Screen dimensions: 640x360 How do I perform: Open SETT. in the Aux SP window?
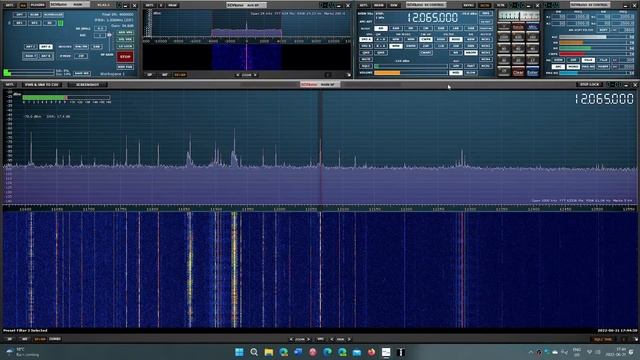coord(150,5)
